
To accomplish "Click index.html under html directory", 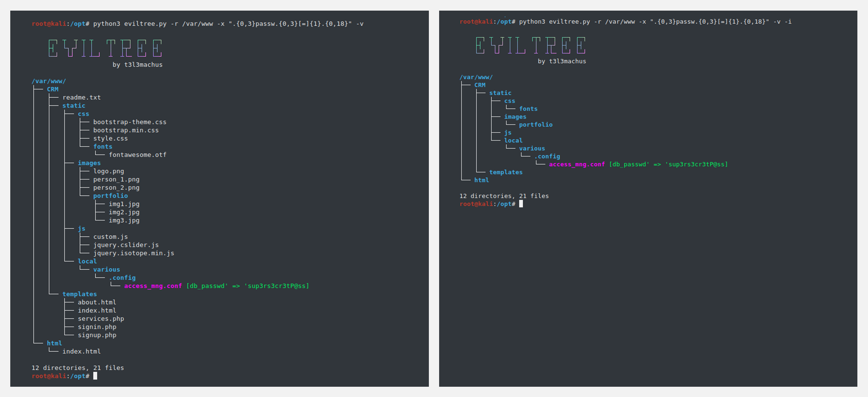I will point(81,351).
